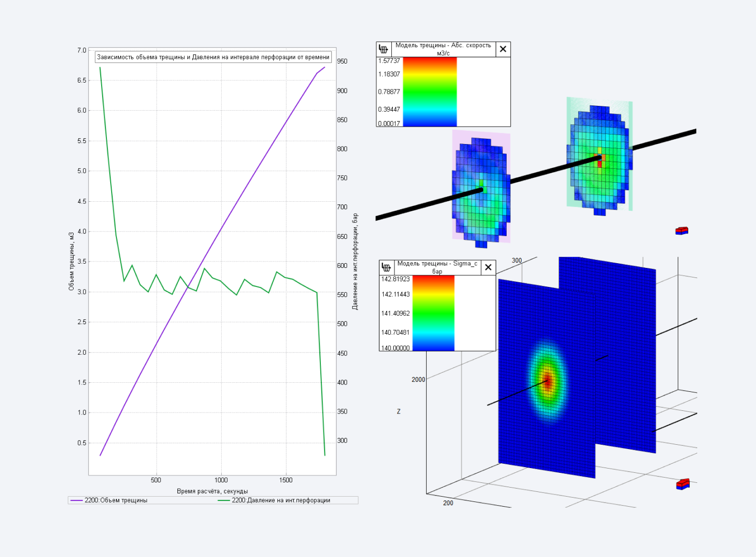Viewport: 756px width, 557px height.
Task: Click the red center cell of Sigma_c map
Action: 548,381
